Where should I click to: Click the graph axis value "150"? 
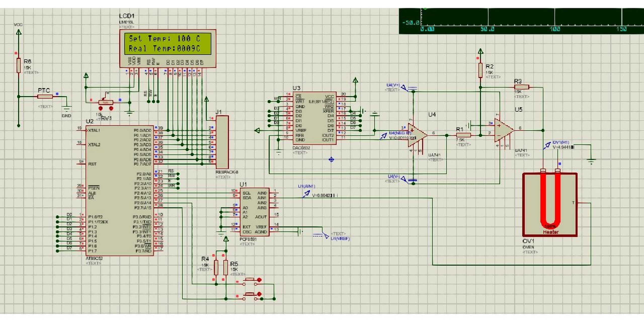pyautogui.click(x=621, y=29)
